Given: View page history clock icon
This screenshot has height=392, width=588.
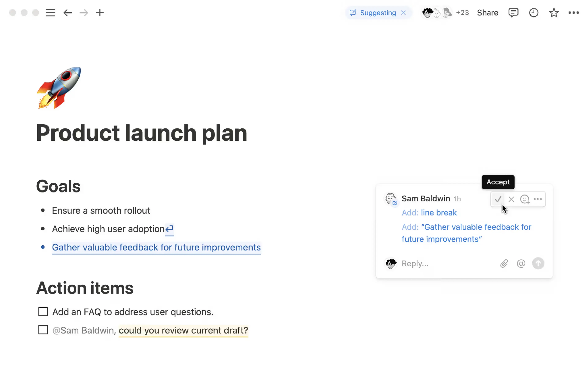Looking at the screenshot, I should tap(533, 13).
